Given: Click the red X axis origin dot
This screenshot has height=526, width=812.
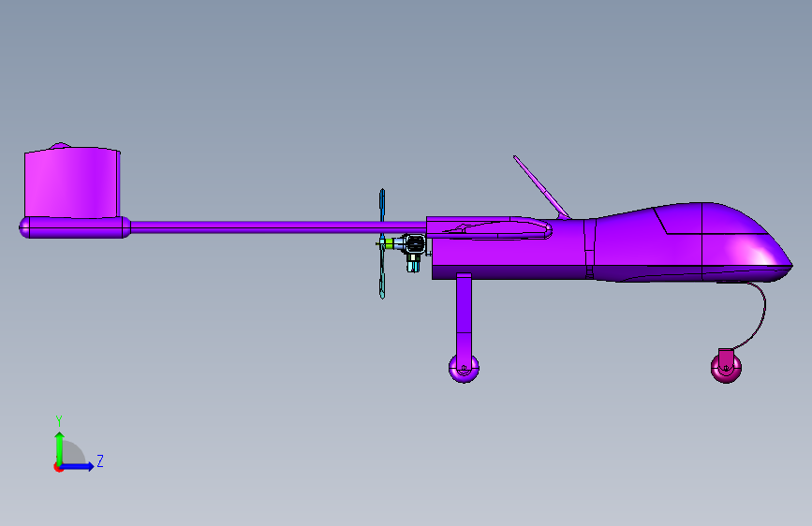Looking at the screenshot, I should click(58, 467).
